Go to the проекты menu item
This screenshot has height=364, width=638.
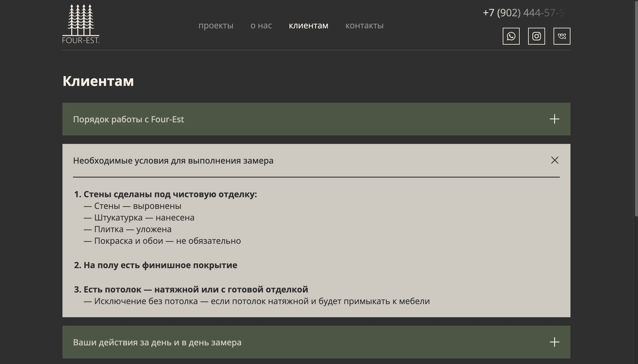216,25
